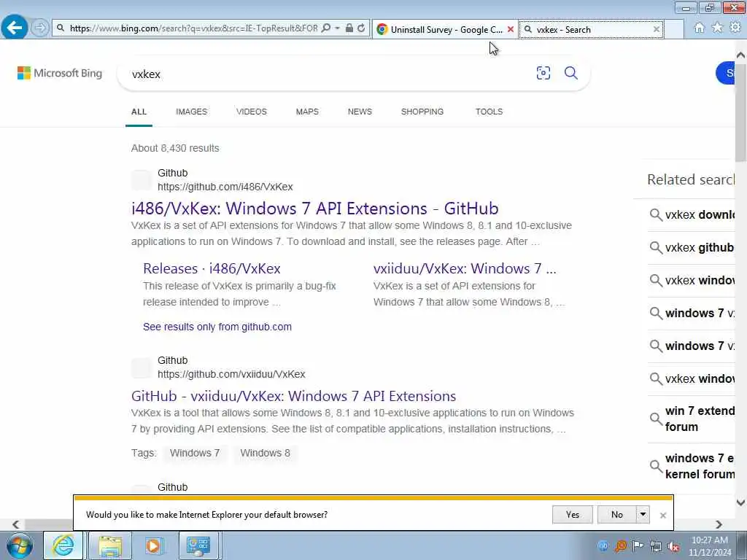747x560 pixels.
Task: Click the address bar search magnifier icon
Action: pyautogui.click(x=326, y=28)
